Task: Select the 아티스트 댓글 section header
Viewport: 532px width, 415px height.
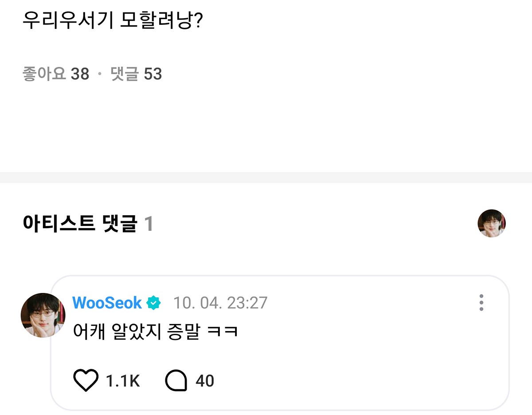Action: pos(80,224)
